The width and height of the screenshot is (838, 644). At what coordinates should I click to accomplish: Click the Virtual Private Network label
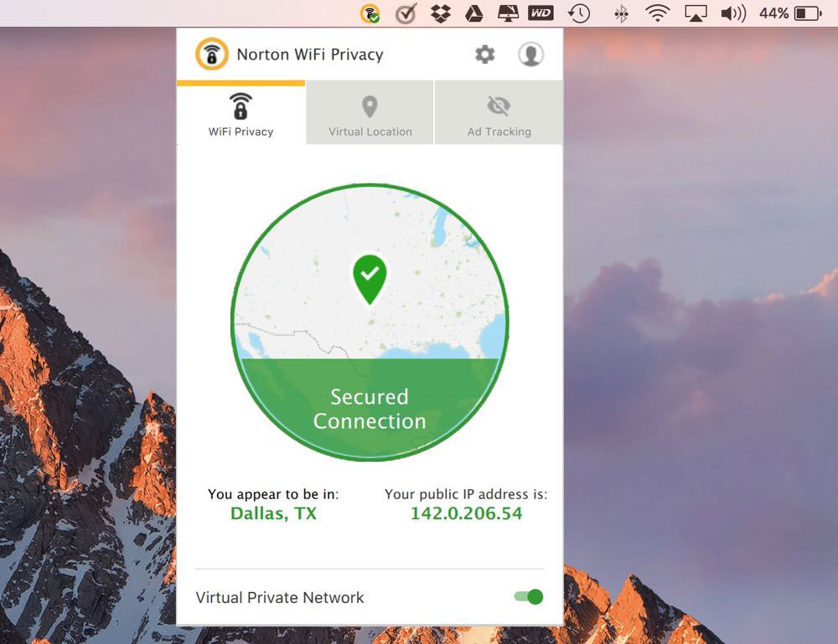coord(280,597)
